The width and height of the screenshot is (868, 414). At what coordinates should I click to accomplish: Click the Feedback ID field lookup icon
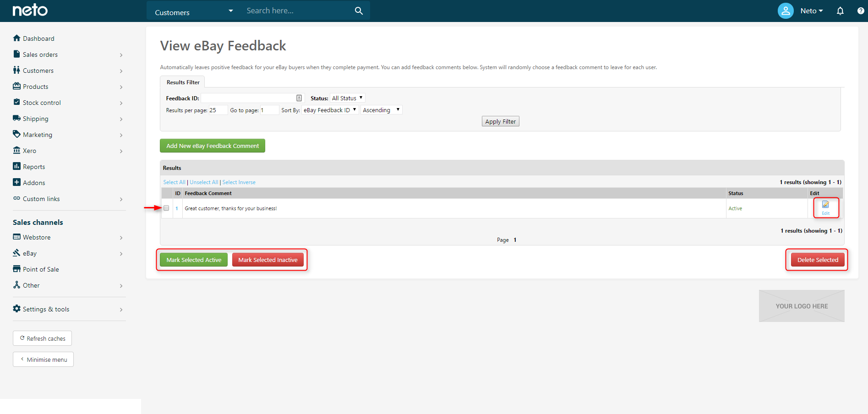coord(299,98)
